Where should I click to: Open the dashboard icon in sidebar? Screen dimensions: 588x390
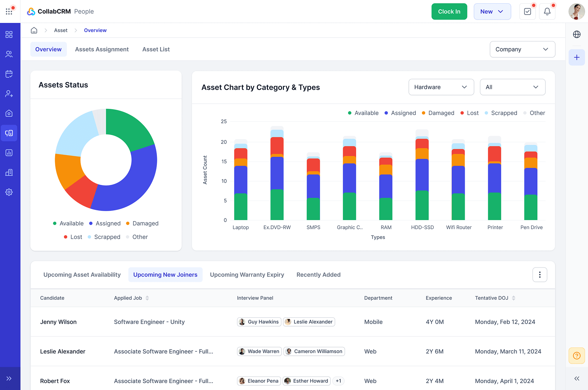point(9,35)
